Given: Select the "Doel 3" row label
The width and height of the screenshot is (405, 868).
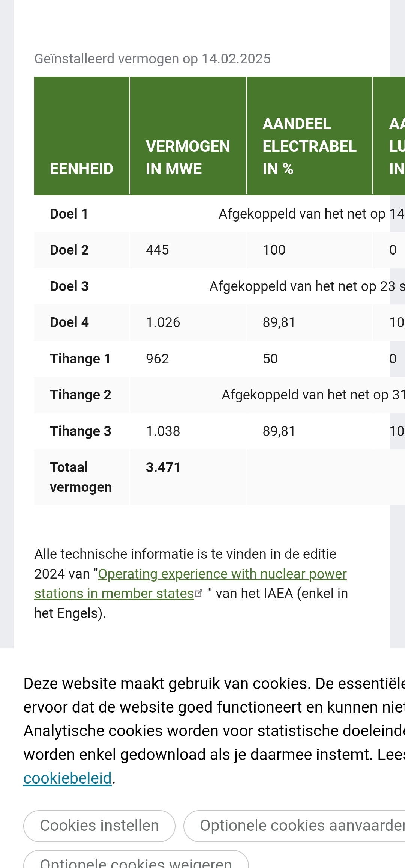Looking at the screenshot, I should tap(69, 286).
